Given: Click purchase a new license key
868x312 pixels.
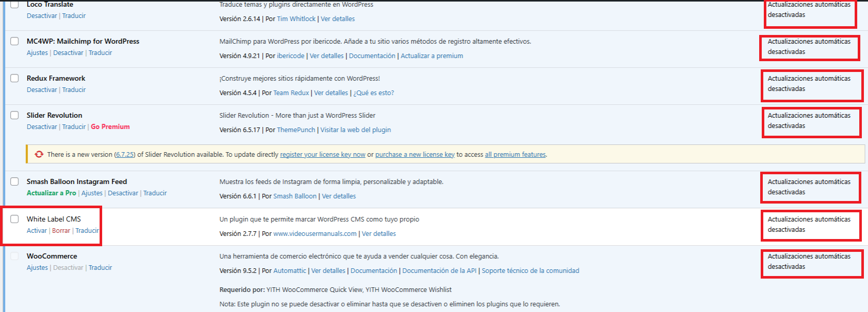Looking at the screenshot, I should tap(415, 155).
